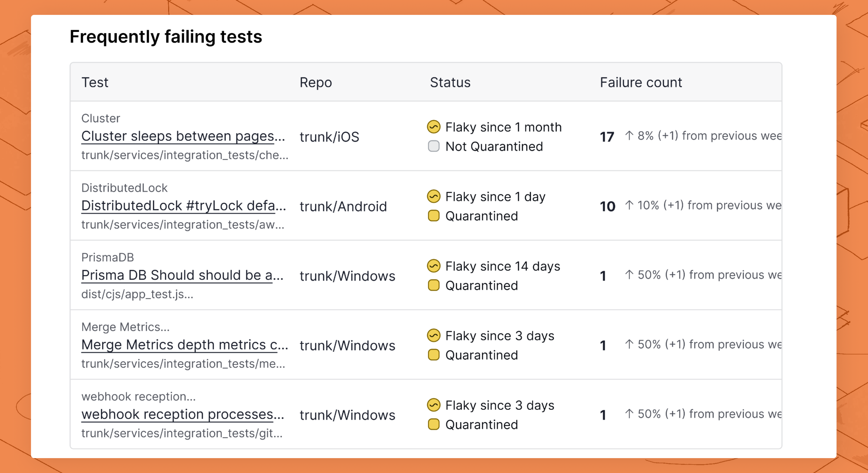Image resolution: width=868 pixels, height=473 pixels.
Task: Click 'Flaky since 3 days' in the Merge Metrics row
Action: 500,336
